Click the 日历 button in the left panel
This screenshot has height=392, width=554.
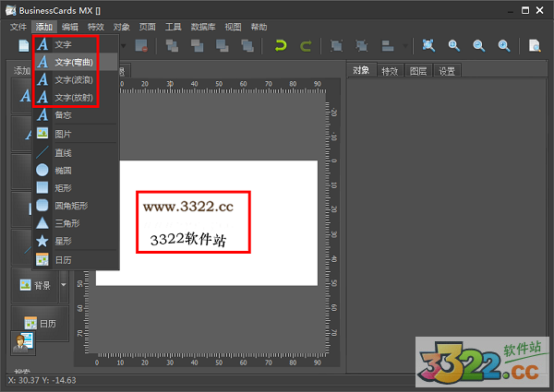click(x=41, y=324)
